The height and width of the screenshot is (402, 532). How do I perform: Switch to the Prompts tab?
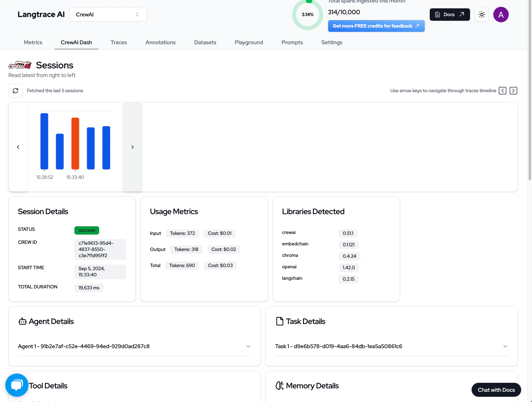pyautogui.click(x=292, y=42)
